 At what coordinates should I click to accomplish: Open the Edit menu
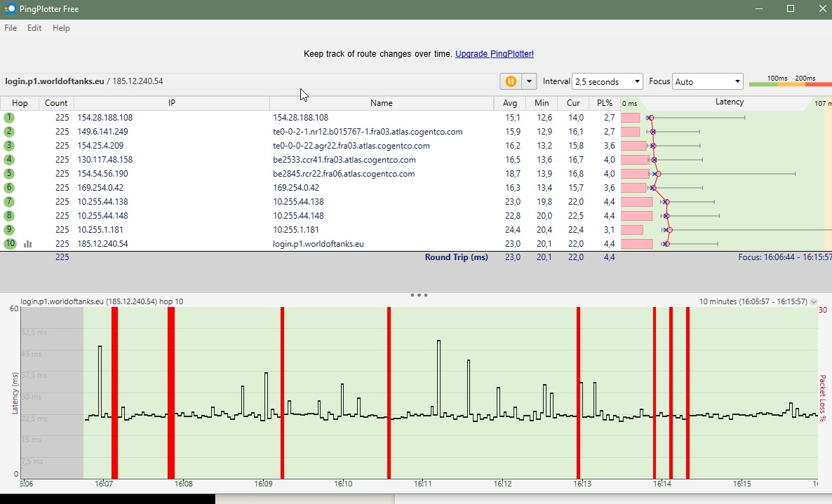(34, 28)
